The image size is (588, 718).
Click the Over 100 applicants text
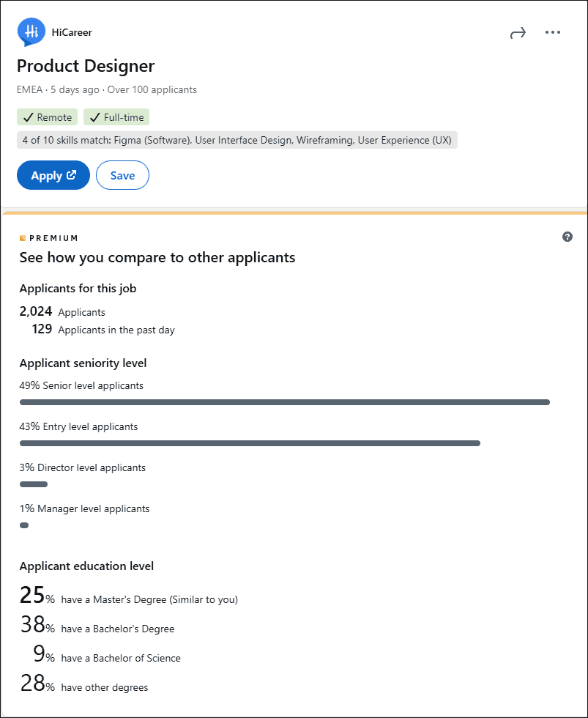pyautogui.click(x=152, y=90)
